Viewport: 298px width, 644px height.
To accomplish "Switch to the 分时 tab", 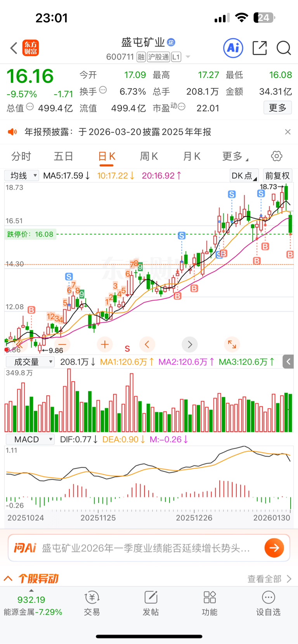I will [21, 156].
